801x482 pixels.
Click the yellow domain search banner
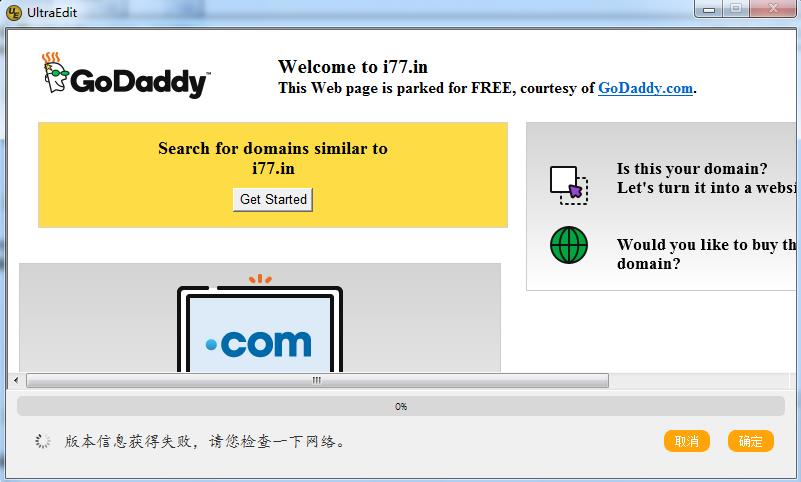point(273,175)
